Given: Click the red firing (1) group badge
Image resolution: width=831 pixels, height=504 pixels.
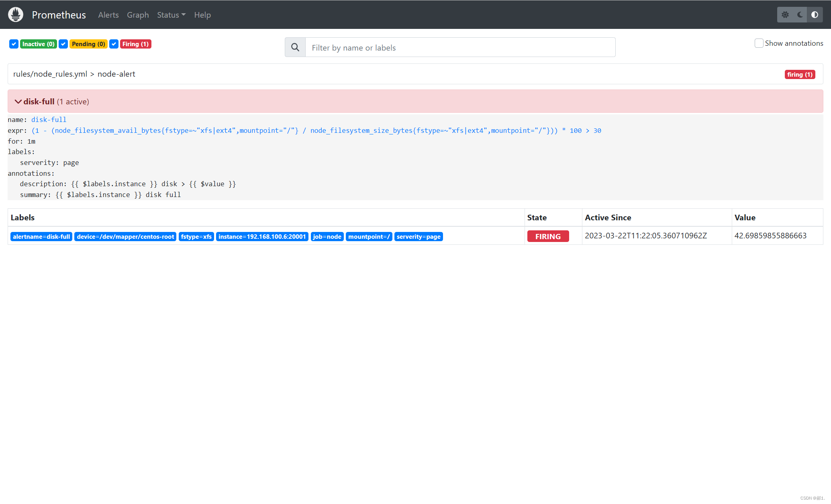Looking at the screenshot, I should coord(799,75).
